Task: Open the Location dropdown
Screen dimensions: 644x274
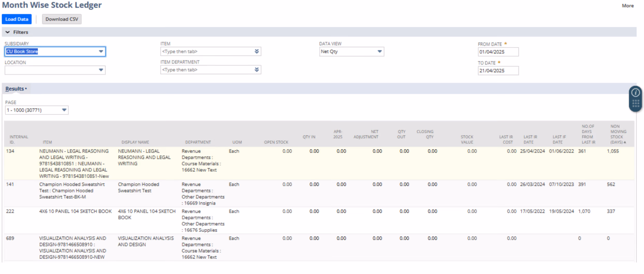Action: coord(101,70)
